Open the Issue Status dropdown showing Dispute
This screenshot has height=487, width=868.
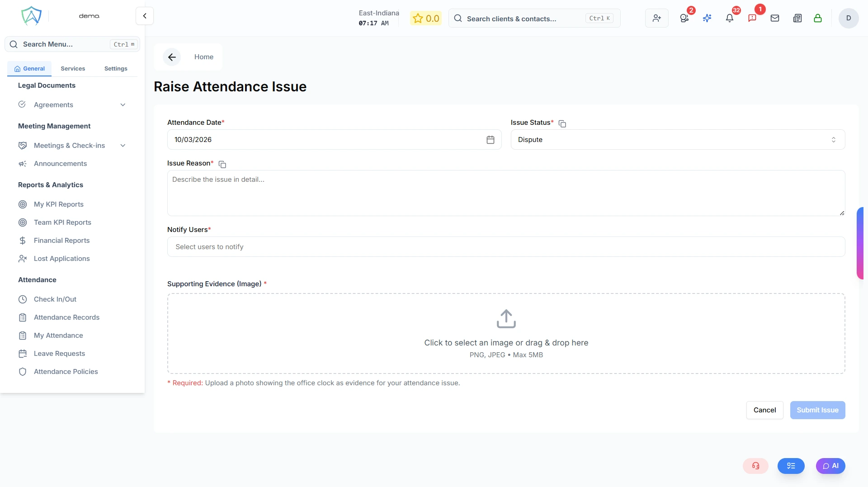click(x=677, y=139)
